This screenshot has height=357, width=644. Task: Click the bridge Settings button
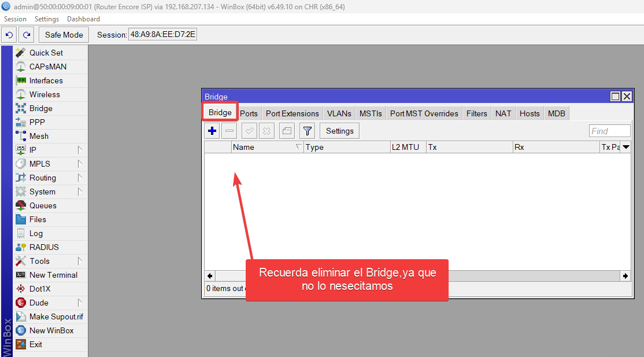[339, 131]
